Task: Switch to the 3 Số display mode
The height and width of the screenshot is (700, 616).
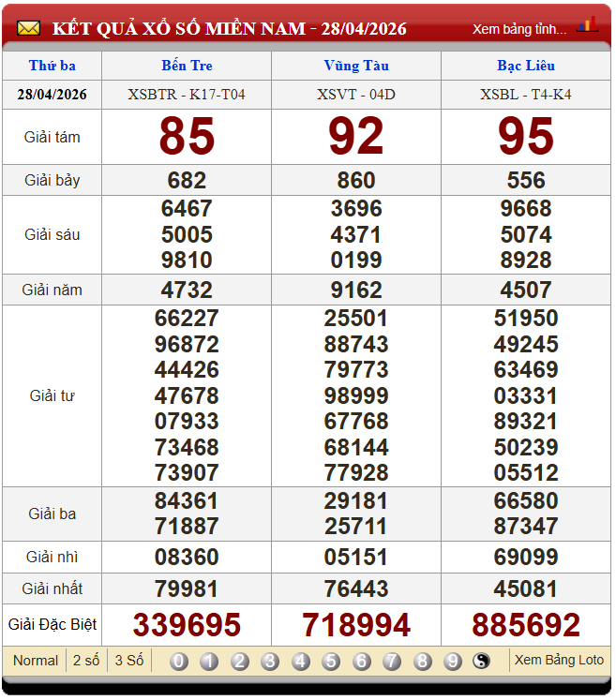Action: (x=129, y=661)
